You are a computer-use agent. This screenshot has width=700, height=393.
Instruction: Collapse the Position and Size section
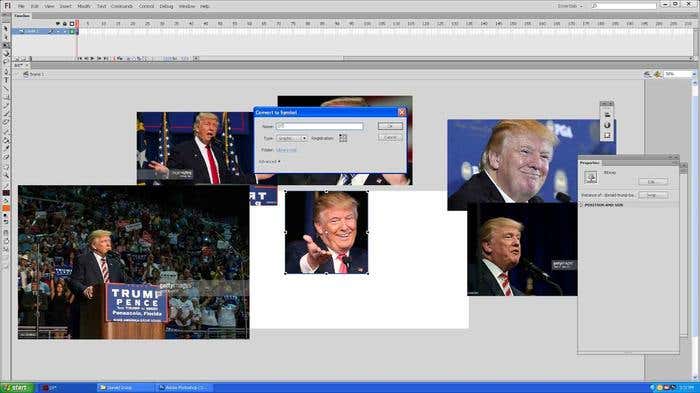603,205
